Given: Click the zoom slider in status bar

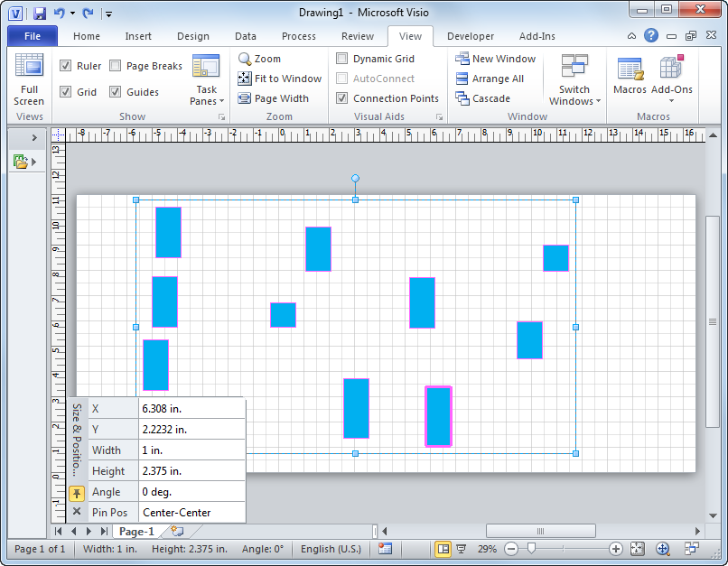Looking at the screenshot, I should tap(531, 549).
